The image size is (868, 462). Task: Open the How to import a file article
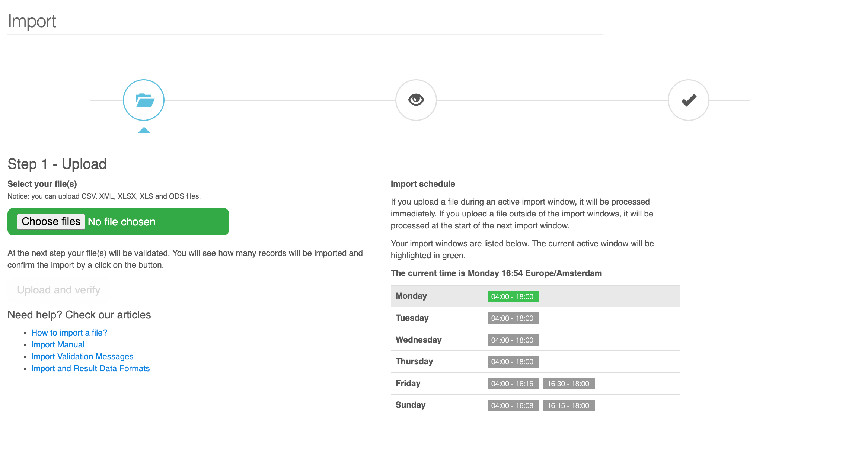[x=69, y=332]
